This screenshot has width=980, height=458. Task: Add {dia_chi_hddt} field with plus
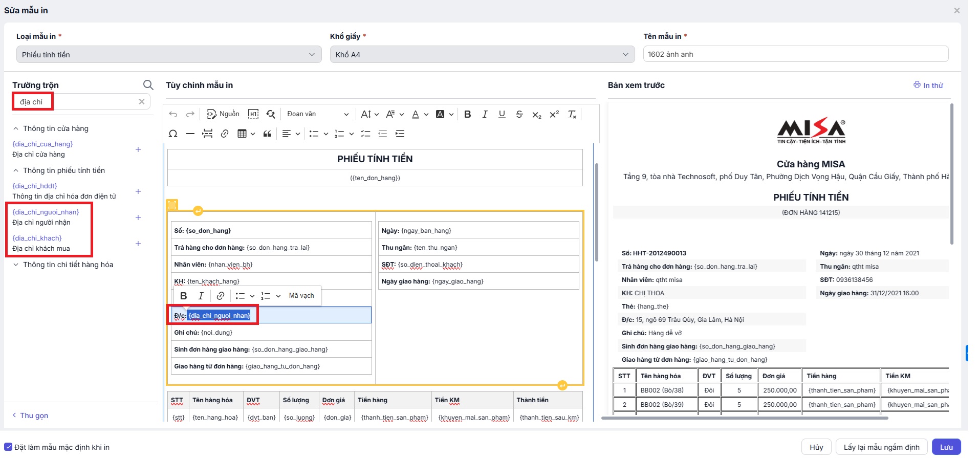click(138, 191)
